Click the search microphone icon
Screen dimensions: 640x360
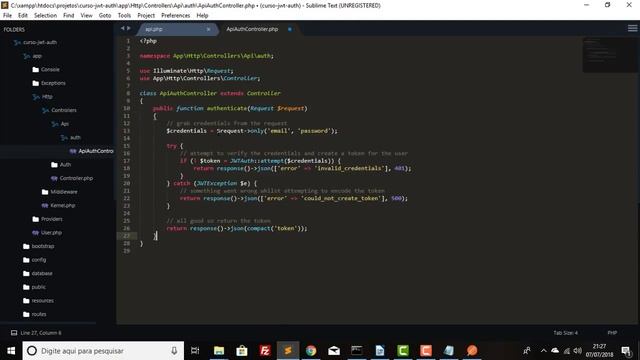pyautogui.click(x=174, y=351)
